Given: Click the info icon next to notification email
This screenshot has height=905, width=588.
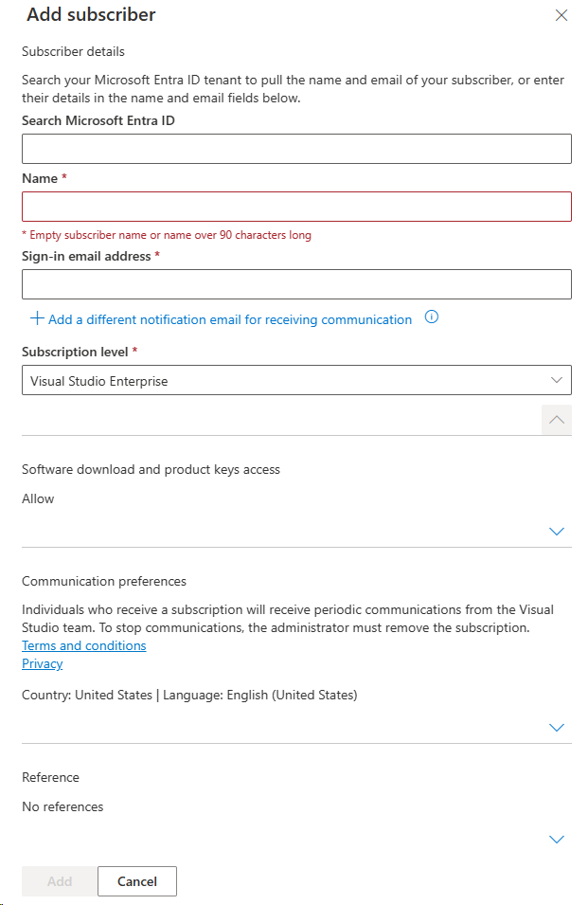Looking at the screenshot, I should click(432, 318).
